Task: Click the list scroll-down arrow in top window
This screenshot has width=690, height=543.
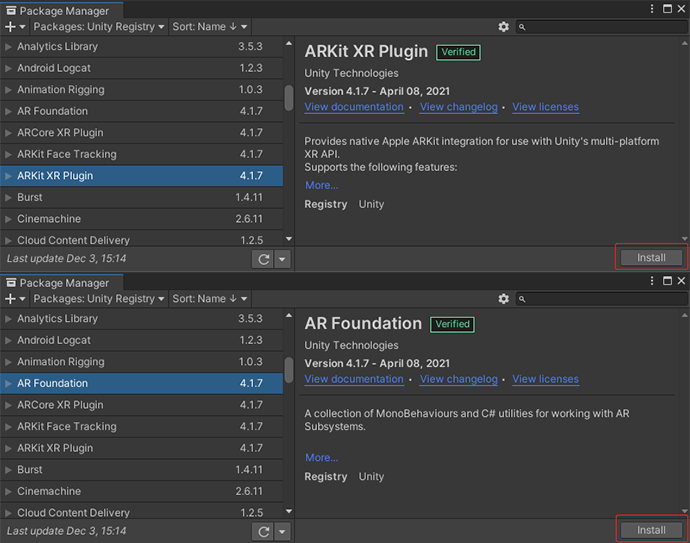Action: click(289, 239)
